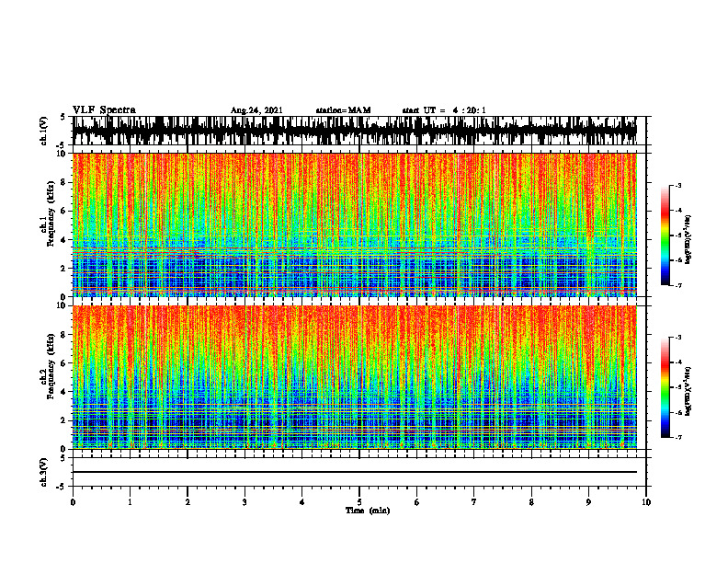
Task: Click x-axis tick label "2"
Action: (x=188, y=502)
